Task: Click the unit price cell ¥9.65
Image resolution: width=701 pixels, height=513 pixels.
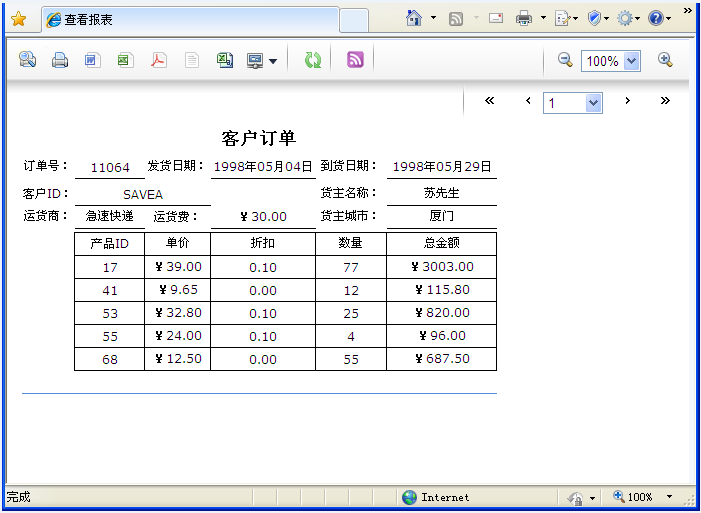Action: (x=178, y=290)
